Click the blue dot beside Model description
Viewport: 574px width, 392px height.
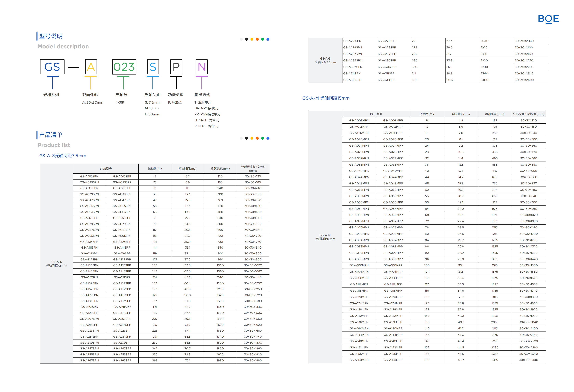268,39
